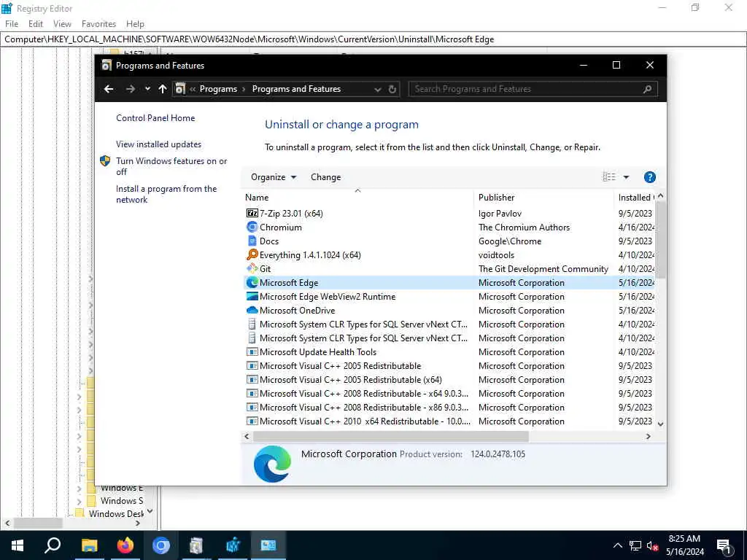Click the taskbar clock showing 8:25 AM

pyautogui.click(x=684, y=545)
